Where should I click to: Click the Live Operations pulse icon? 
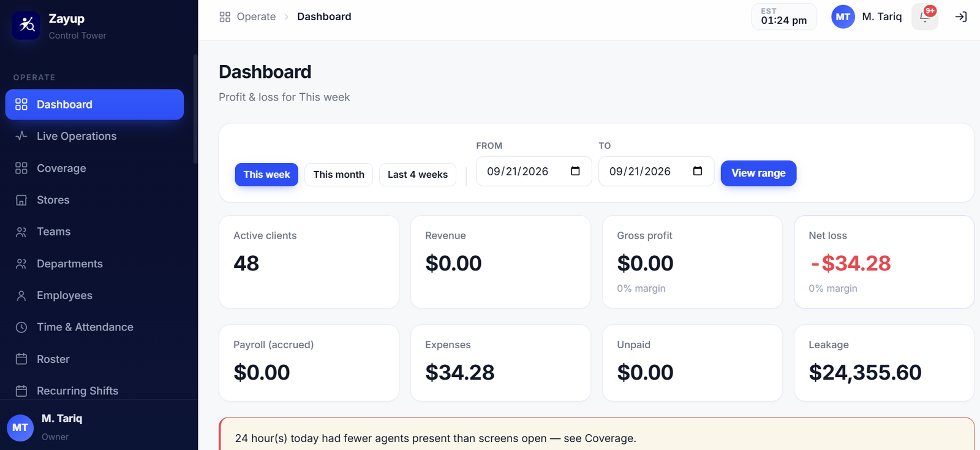(21, 136)
